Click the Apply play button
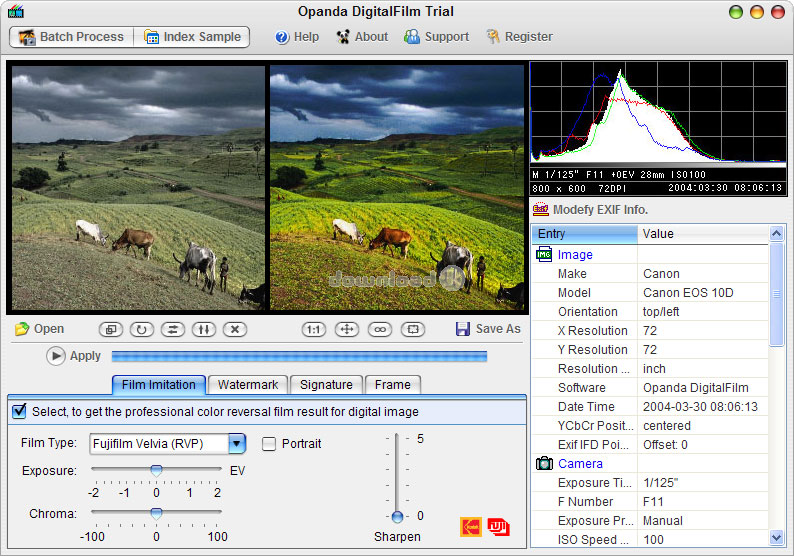Screen dimensions: 794x556 pos(56,356)
